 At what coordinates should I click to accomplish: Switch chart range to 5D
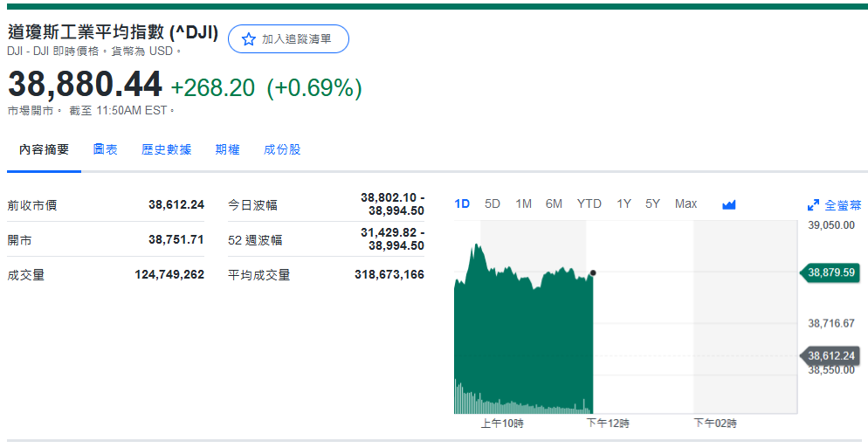pyautogui.click(x=493, y=203)
